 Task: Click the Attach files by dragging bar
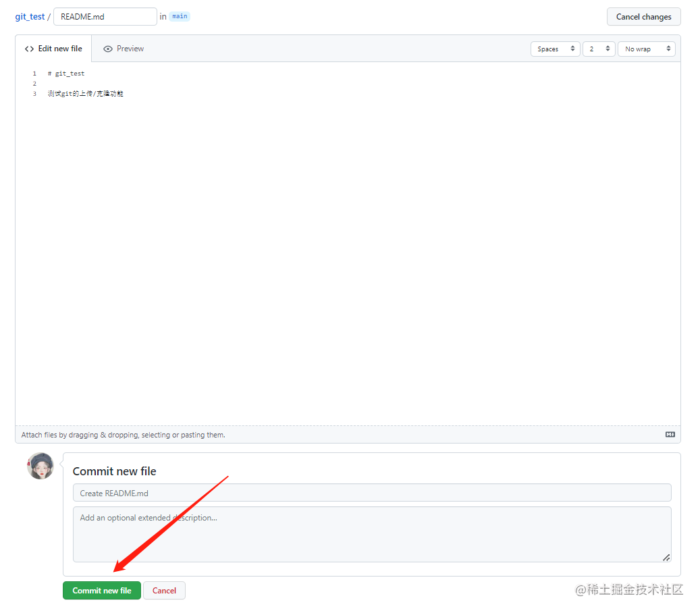pyautogui.click(x=270, y=435)
